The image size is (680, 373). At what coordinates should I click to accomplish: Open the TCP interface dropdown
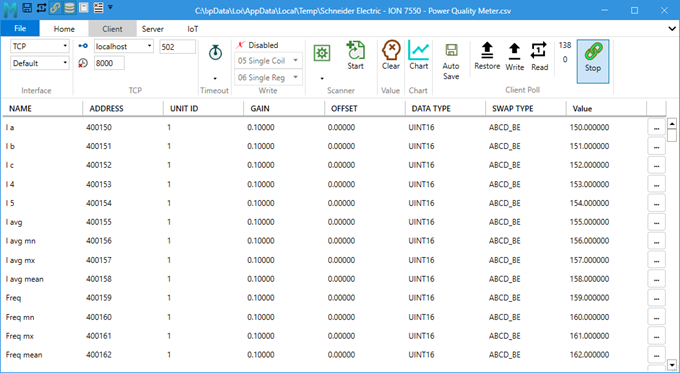point(40,46)
